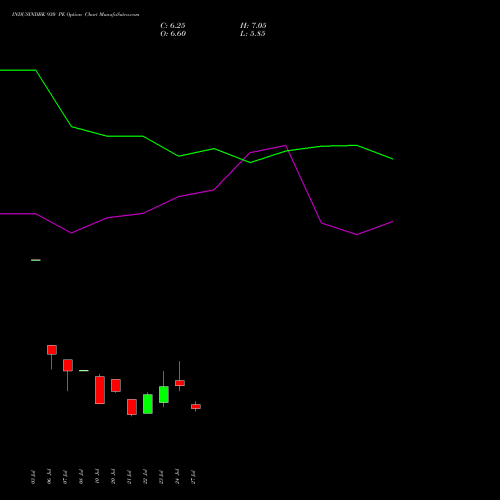Click the red candlestick on 21 Jul
The height and width of the screenshot is (500, 500).
[132, 407]
